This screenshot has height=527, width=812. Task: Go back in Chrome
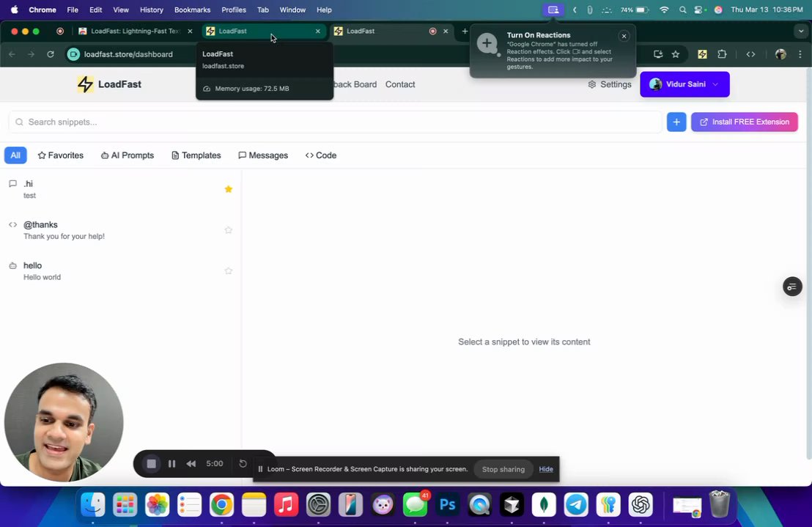[x=12, y=54]
